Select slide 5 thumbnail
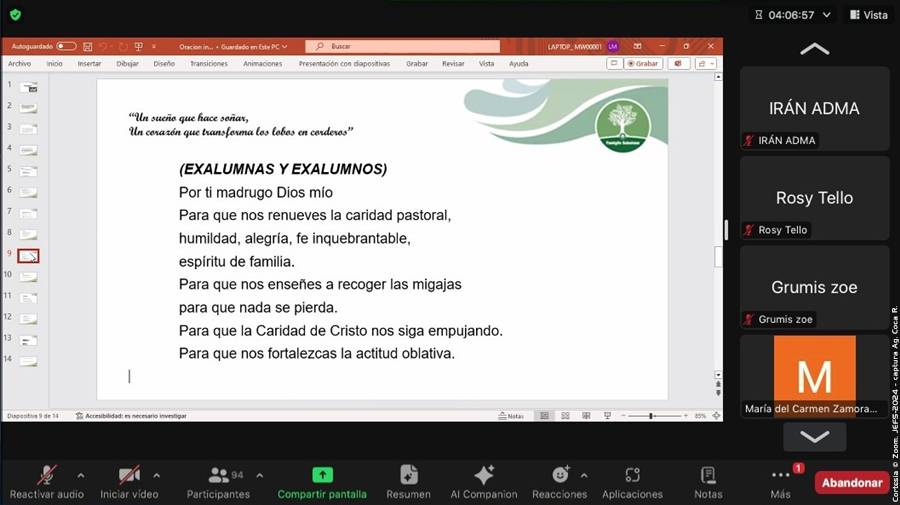The height and width of the screenshot is (505, 900). pyautogui.click(x=28, y=172)
